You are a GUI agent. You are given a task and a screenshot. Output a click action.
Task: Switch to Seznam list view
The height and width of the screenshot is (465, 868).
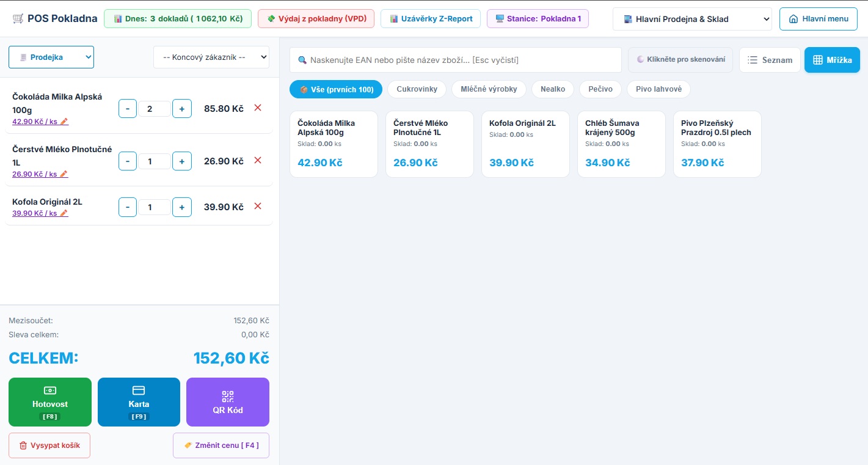770,60
